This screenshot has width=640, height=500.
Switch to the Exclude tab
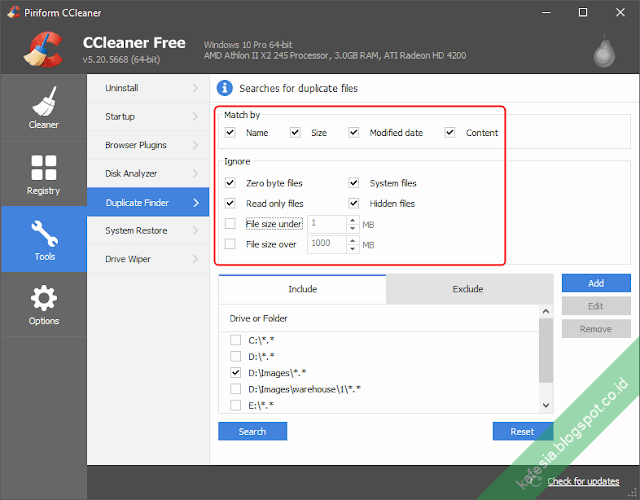point(468,289)
